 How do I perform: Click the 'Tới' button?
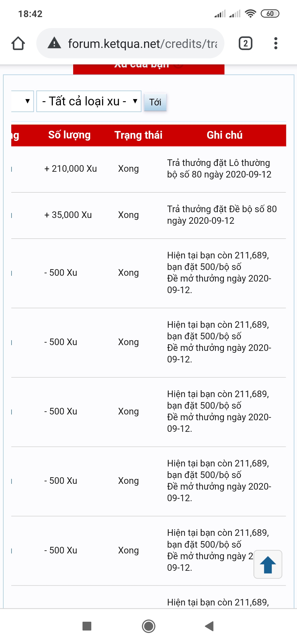[155, 102]
